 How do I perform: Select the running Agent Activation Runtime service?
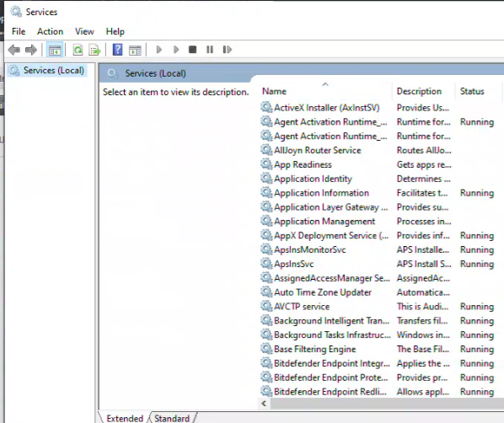[x=330, y=122]
